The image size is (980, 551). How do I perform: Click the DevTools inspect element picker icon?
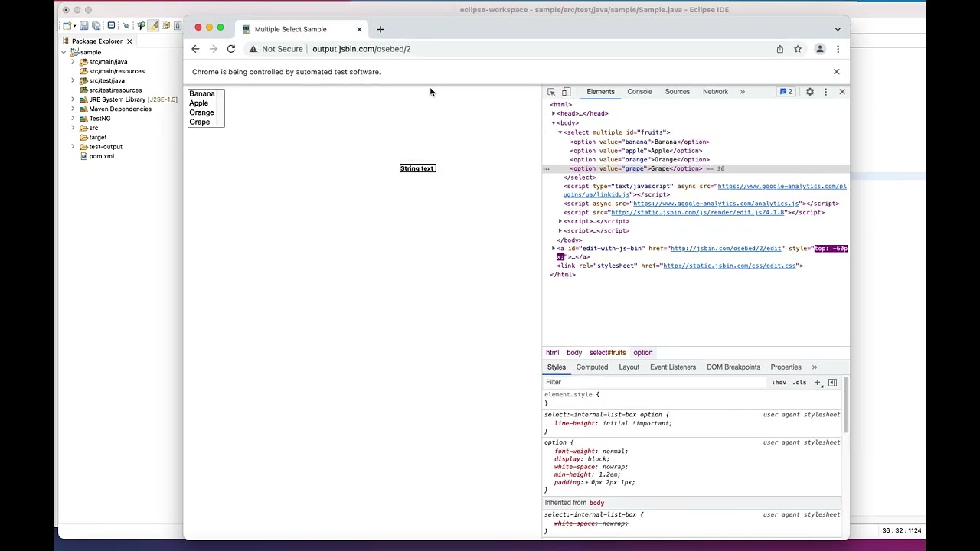pyautogui.click(x=551, y=92)
